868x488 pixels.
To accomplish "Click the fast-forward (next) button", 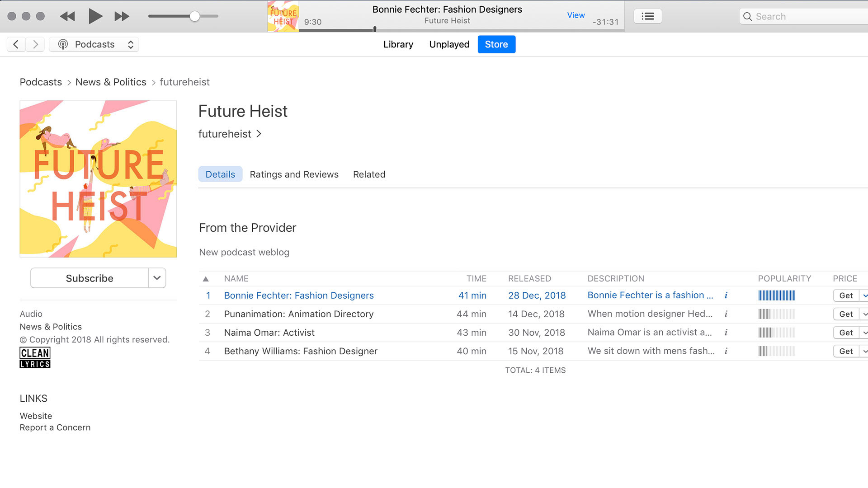I will pos(122,17).
